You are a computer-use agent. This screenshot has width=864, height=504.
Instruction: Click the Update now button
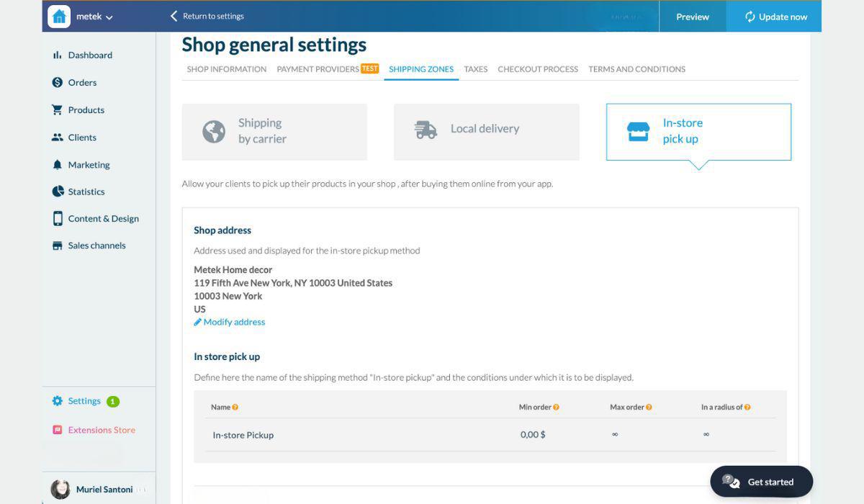point(775,17)
